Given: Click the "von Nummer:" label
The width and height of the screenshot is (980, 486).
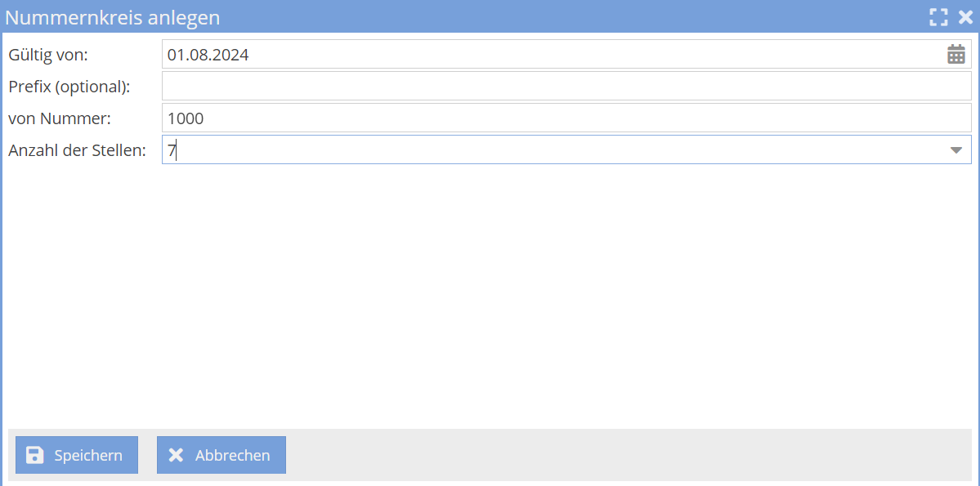Looking at the screenshot, I should pyautogui.click(x=59, y=118).
